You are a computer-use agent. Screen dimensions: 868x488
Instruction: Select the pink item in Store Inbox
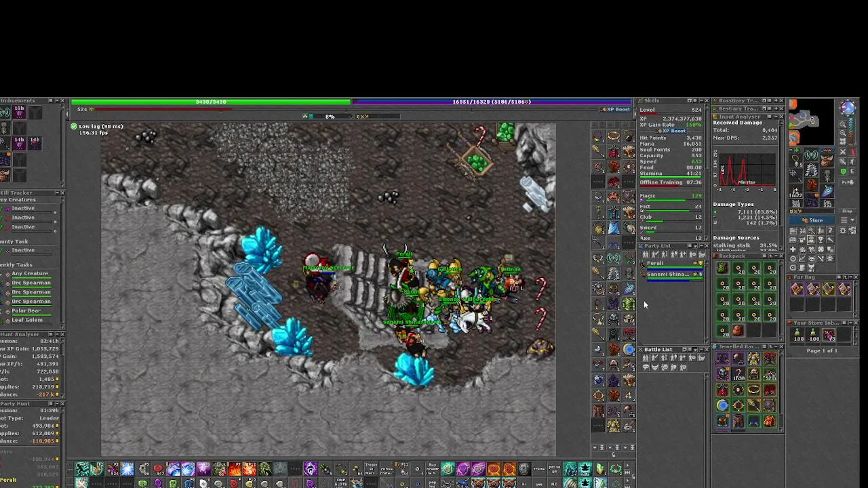pos(829,335)
